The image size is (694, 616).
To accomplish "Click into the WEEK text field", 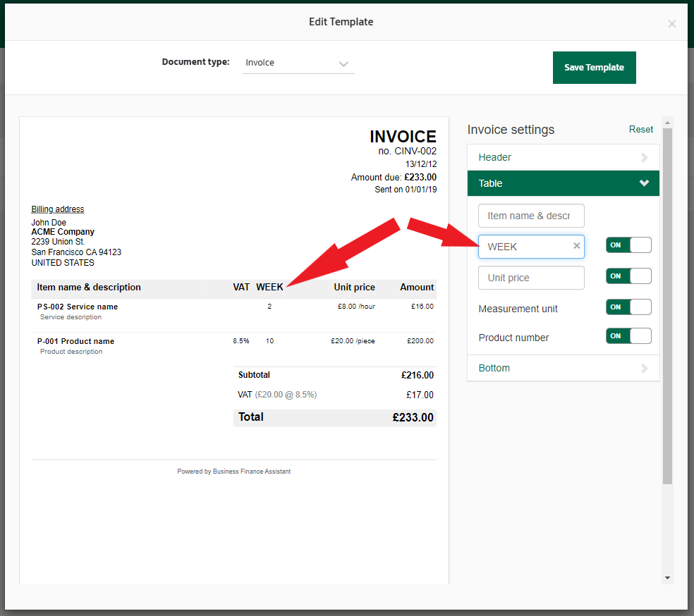I will [x=525, y=247].
